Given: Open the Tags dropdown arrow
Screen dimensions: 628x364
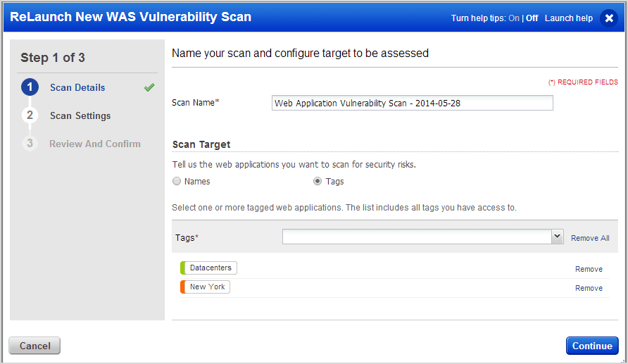Looking at the screenshot, I should (557, 237).
